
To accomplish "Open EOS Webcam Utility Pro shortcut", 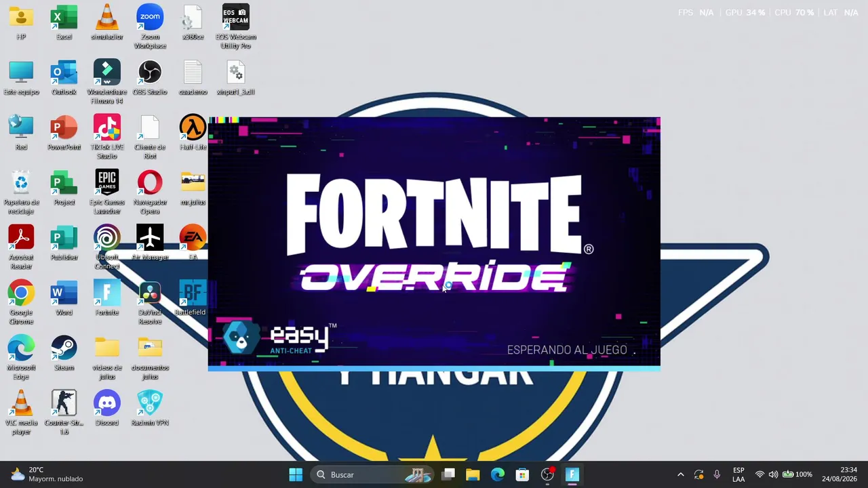I will tap(236, 27).
